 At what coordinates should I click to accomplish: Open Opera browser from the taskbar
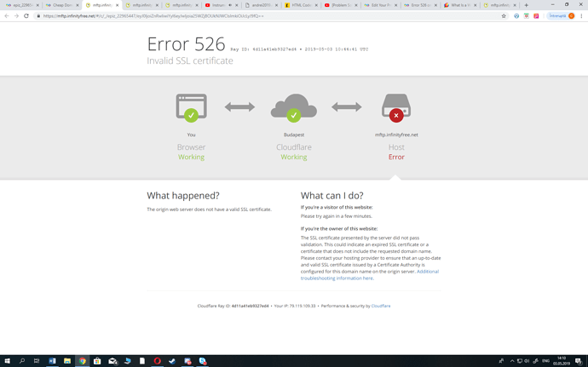tap(157, 361)
